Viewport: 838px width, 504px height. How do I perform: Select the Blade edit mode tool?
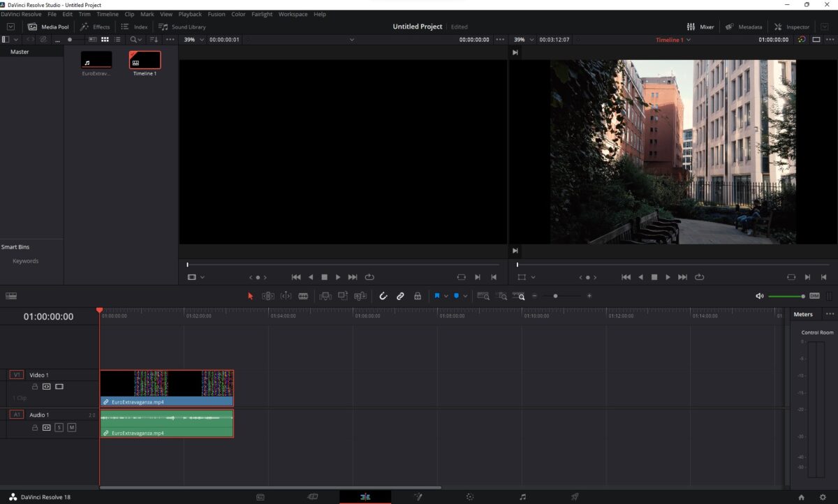[303, 296]
